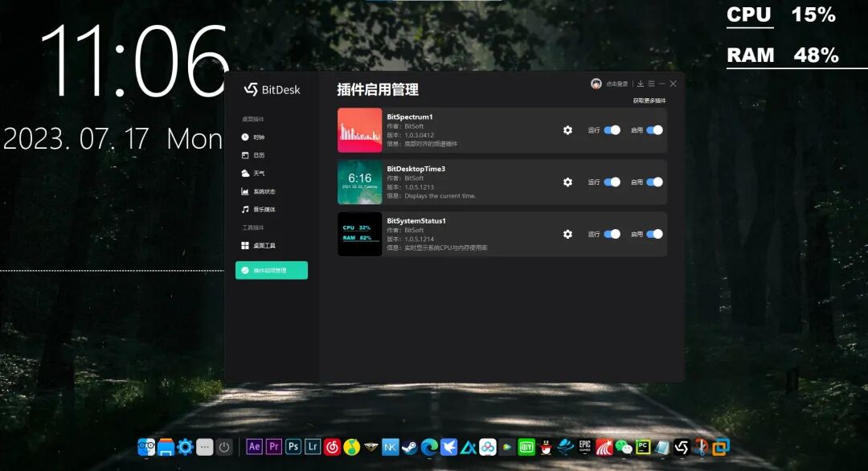Viewport: 868px width, 471px height.
Task: Click version text 1.0.5.1213
Action: pos(419,187)
